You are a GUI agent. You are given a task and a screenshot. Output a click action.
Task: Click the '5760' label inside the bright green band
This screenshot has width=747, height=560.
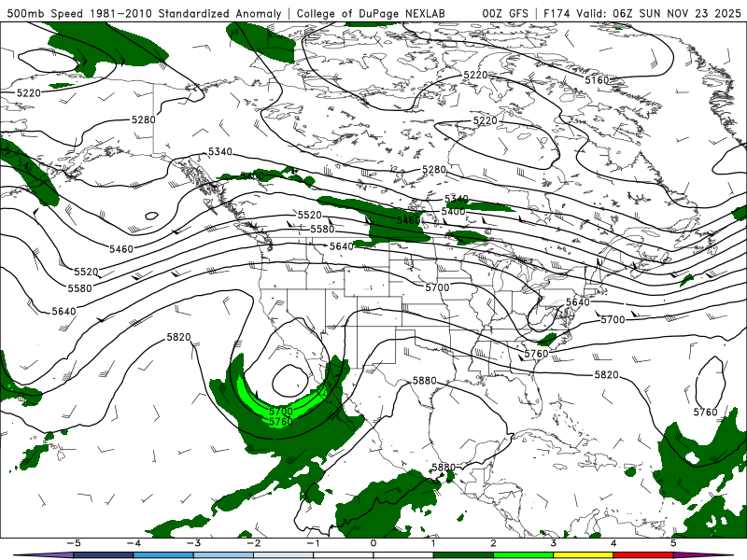click(281, 422)
